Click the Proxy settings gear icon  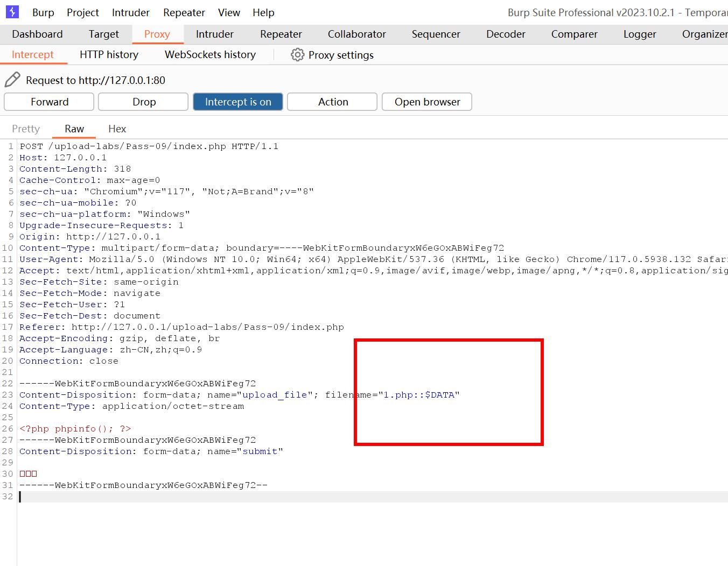point(297,54)
